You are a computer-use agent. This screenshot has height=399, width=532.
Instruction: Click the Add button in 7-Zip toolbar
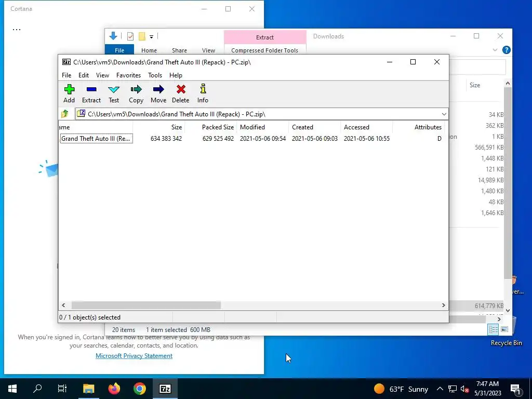click(x=69, y=94)
